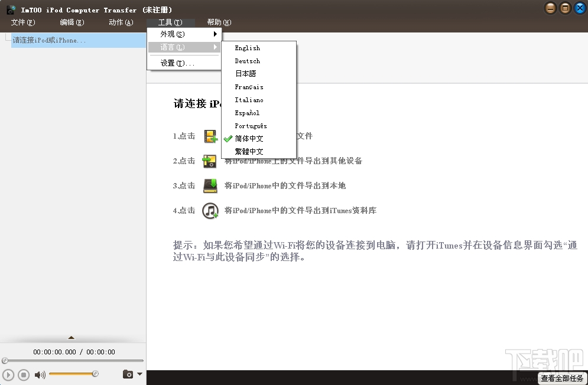Viewport: 588px width, 385px height.
Task: Select 简体中文 with the green checkmark
Action: (248, 138)
